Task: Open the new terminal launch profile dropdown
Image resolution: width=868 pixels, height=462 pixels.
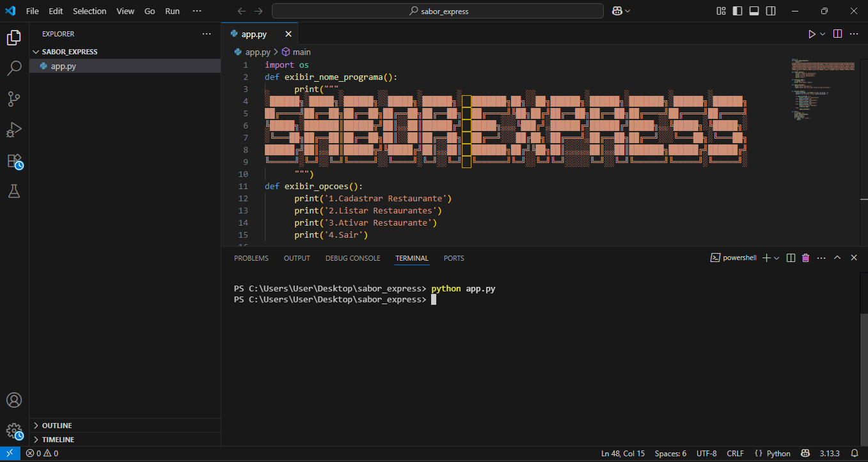Action: [777, 258]
